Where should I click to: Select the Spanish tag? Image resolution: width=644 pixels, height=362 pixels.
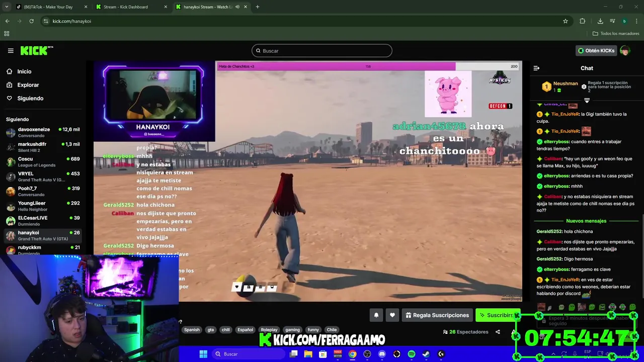pyautogui.click(x=192, y=330)
